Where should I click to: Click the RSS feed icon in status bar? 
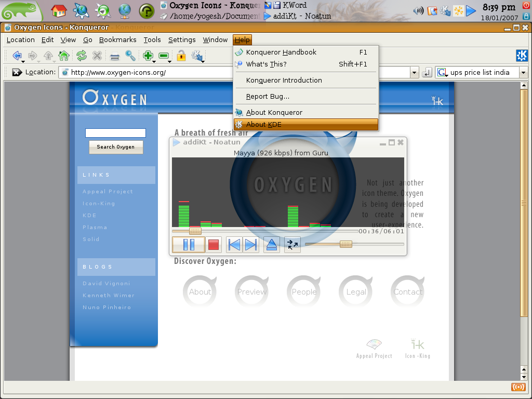point(518,387)
